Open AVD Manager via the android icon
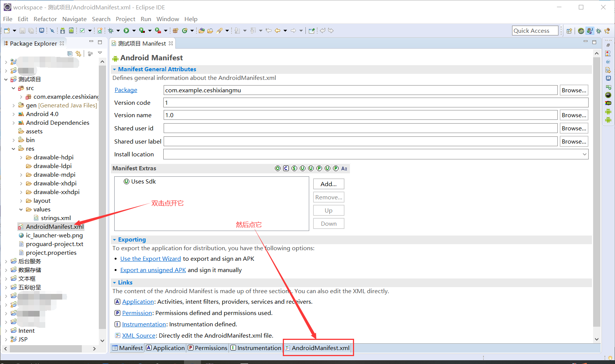 (71, 31)
